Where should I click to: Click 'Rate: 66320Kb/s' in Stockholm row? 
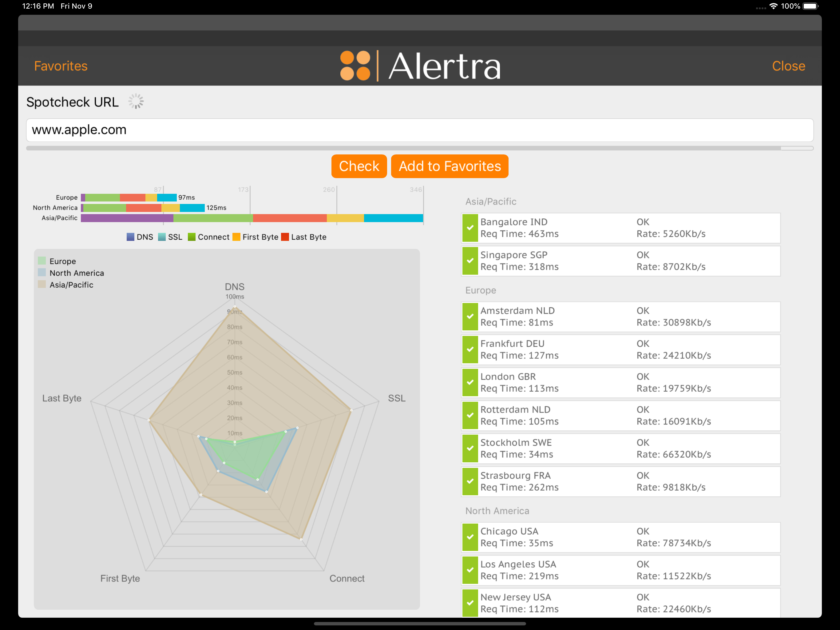click(674, 455)
